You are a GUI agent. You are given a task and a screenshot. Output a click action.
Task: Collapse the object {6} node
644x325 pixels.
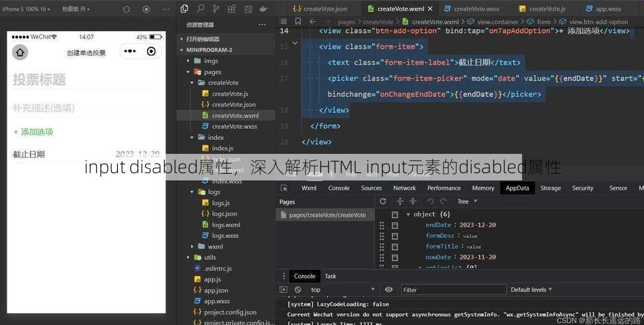tap(408, 214)
